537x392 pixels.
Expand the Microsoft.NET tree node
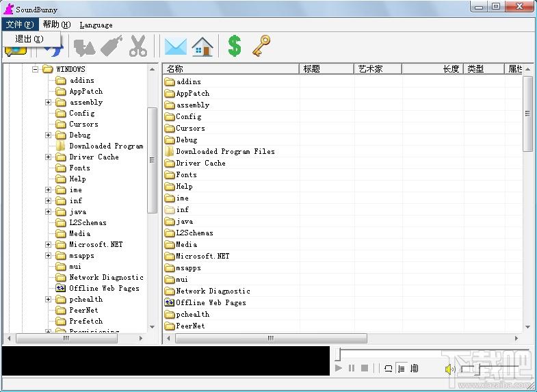tap(48, 245)
